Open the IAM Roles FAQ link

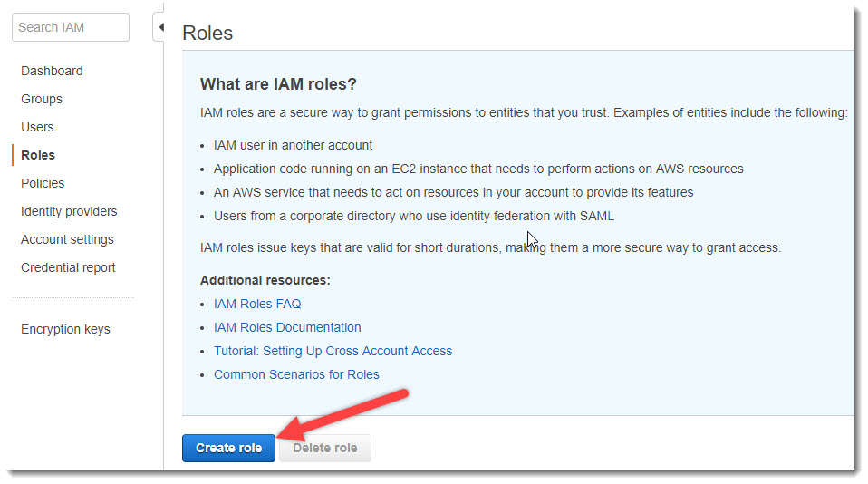tap(257, 304)
